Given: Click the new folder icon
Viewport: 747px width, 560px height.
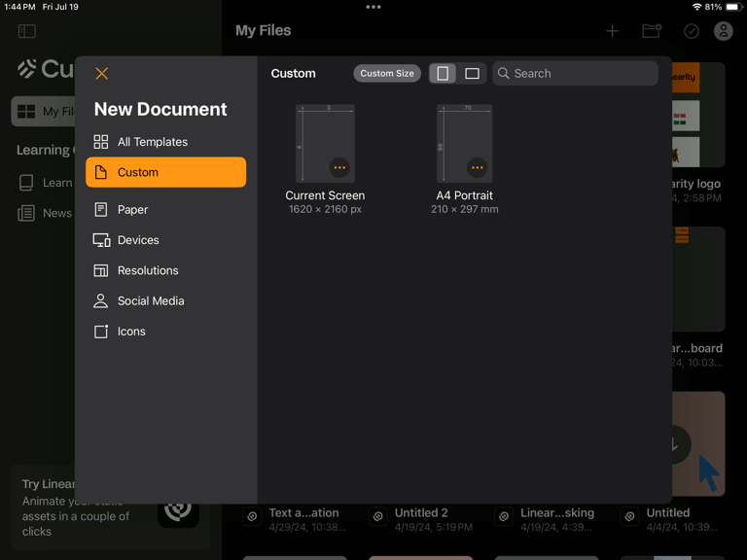Looking at the screenshot, I should click(x=652, y=31).
